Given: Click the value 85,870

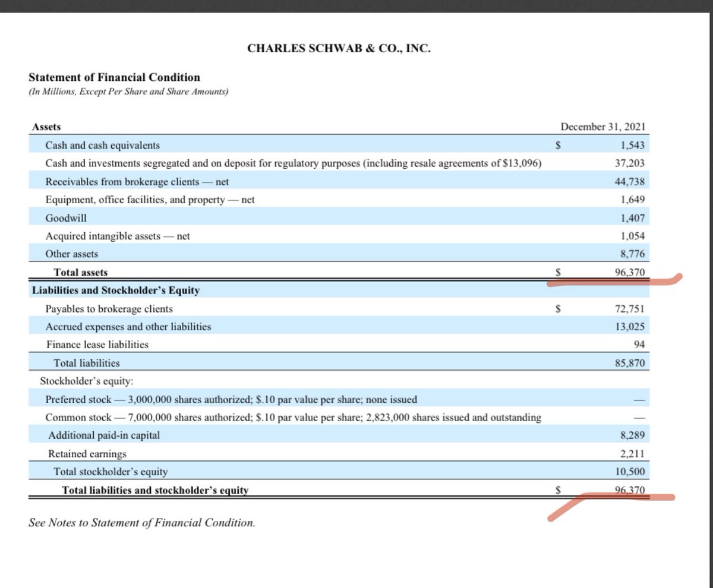Looking at the screenshot, I should coord(630,362).
